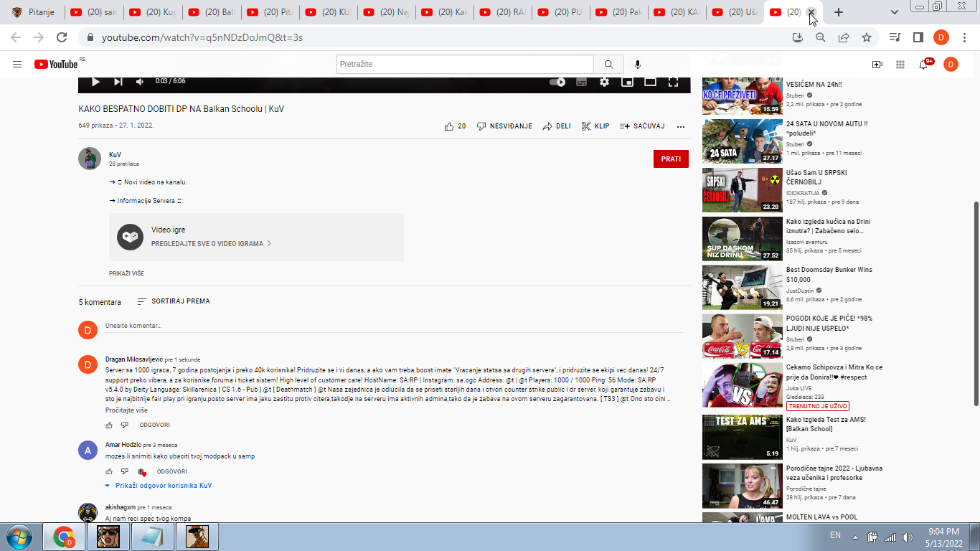Image resolution: width=980 pixels, height=551 pixels.
Task: Play the video with the play button
Action: [x=95, y=82]
